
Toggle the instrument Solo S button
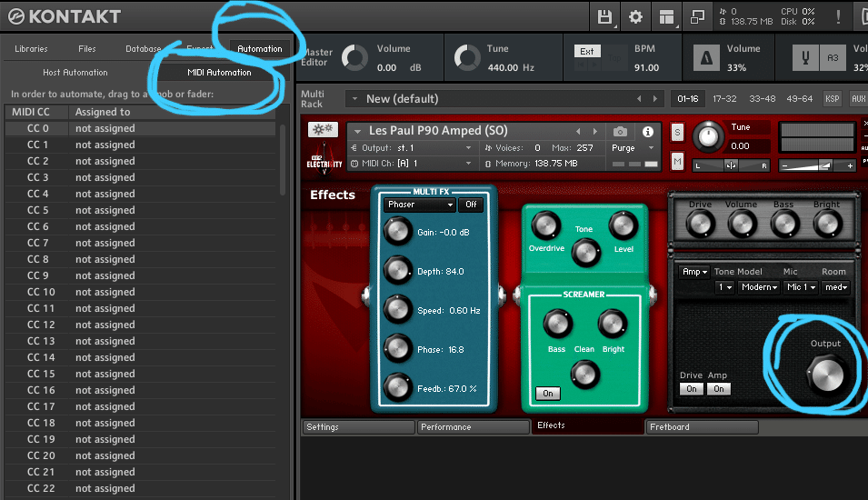pos(677,133)
